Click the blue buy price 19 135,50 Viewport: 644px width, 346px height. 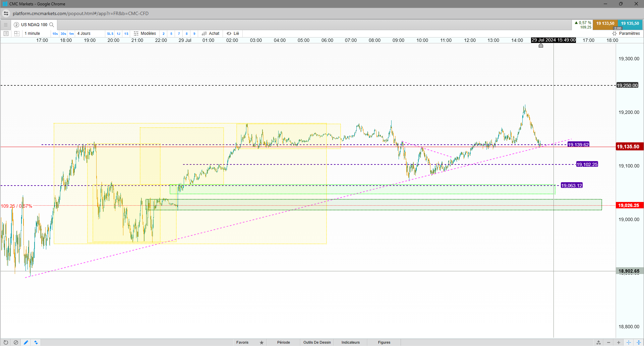click(630, 23)
